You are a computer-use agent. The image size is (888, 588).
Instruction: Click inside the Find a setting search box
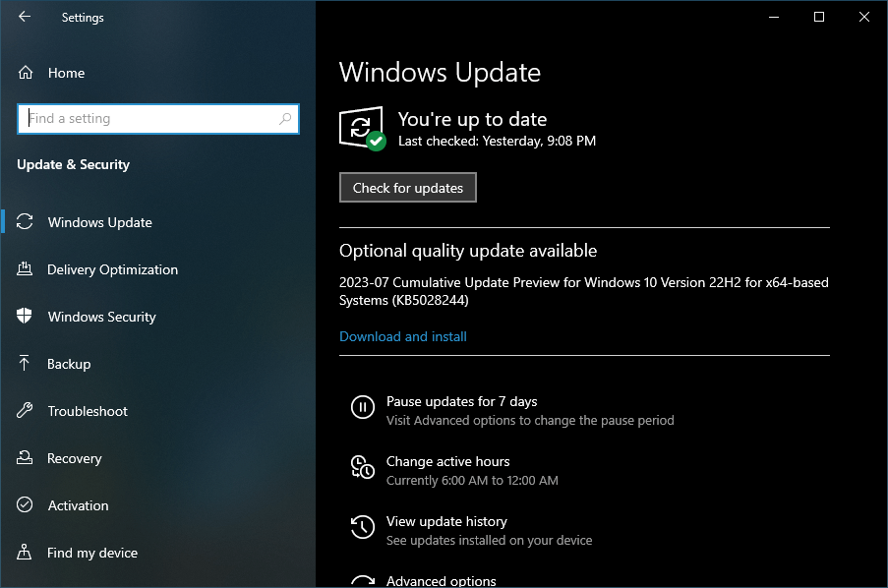(148, 118)
